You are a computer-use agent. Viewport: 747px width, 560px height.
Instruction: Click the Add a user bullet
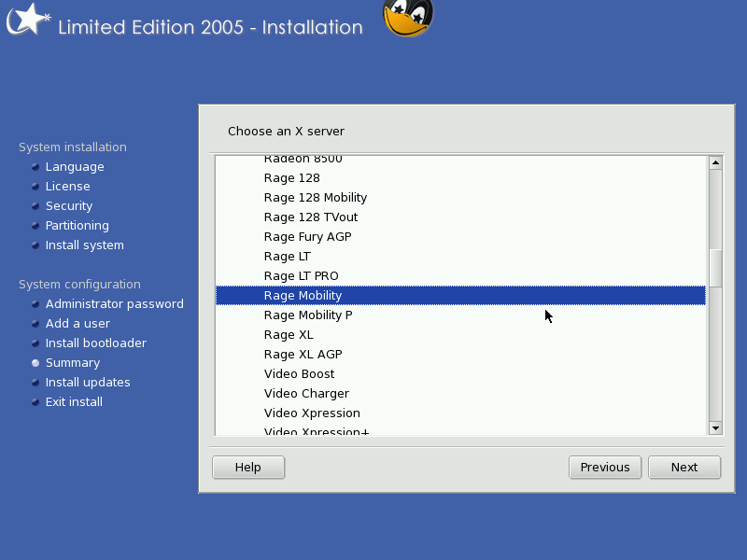click(35, 324)
